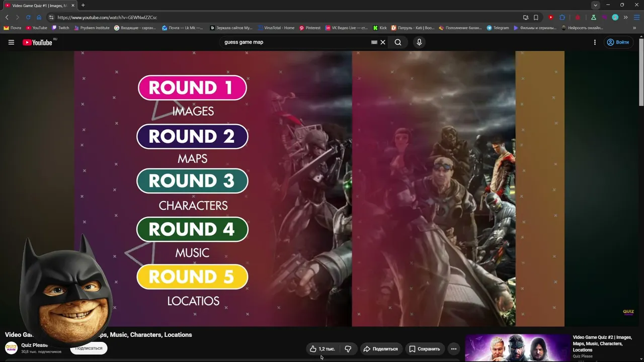Screen dimensions: 644x362
Task: Open the browser main menu
Action: click(636, 17)
